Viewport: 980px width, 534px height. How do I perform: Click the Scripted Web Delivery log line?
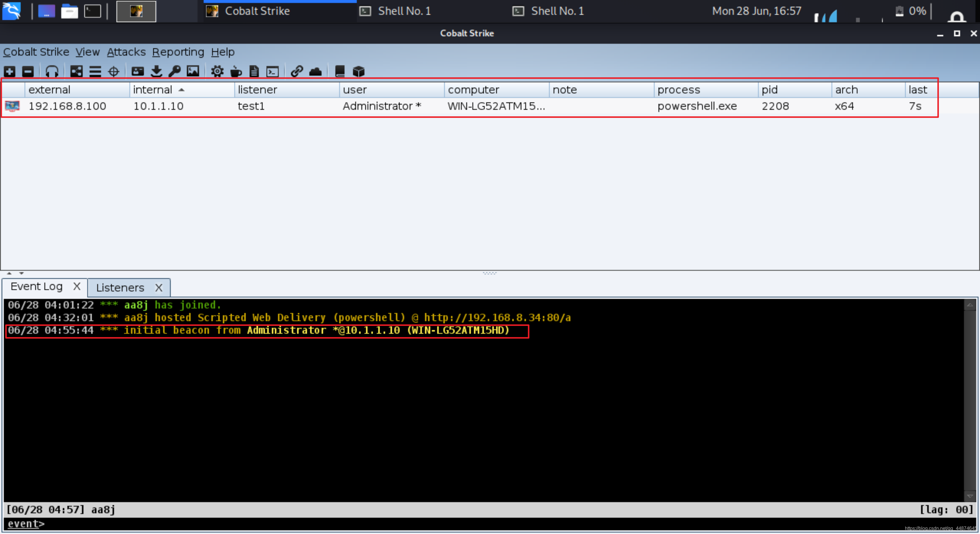289,318
